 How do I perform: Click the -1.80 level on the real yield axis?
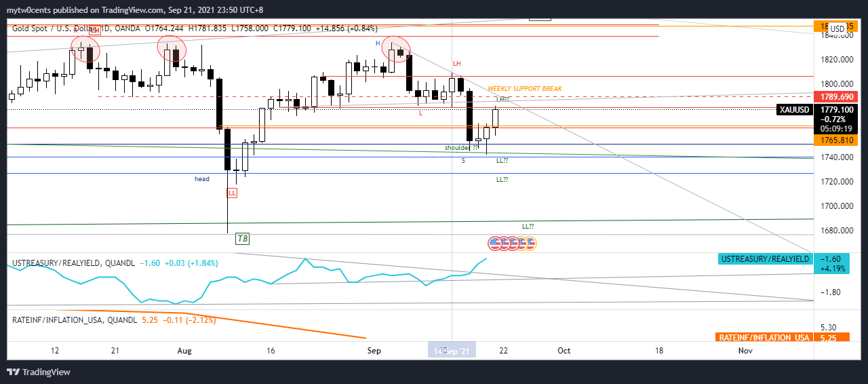tap(831, 292)
